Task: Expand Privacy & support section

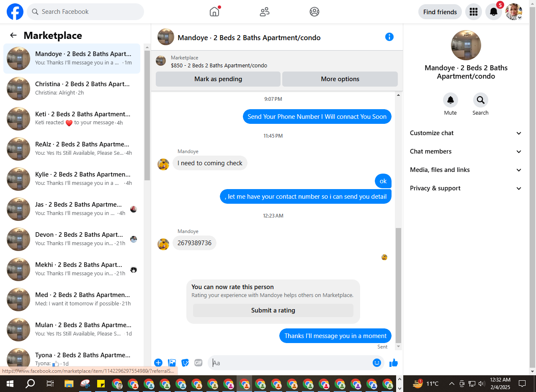Action: click(466, 188)
